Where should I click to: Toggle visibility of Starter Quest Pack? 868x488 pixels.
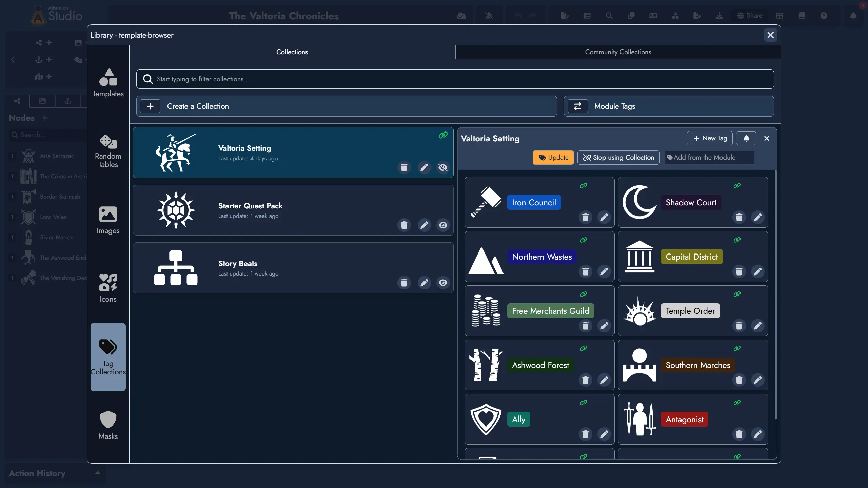443,225
